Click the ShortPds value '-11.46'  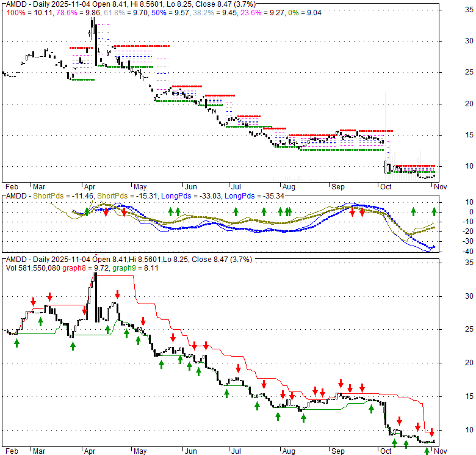[82, 196]
